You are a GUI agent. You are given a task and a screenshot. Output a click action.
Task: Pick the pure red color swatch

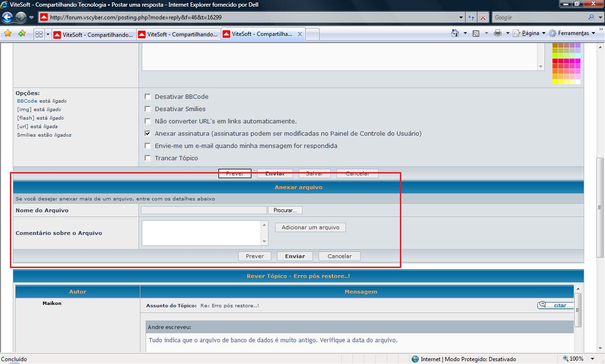pyautogui.click(x=555, y=61)
